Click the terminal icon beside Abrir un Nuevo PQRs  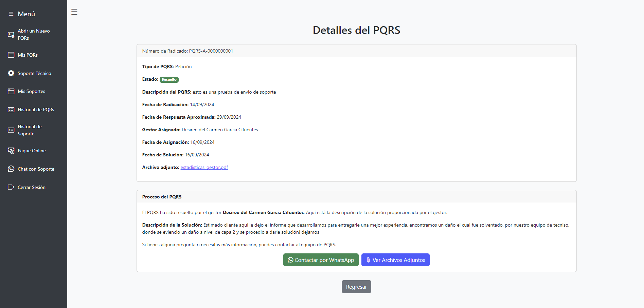coord(11,35)
